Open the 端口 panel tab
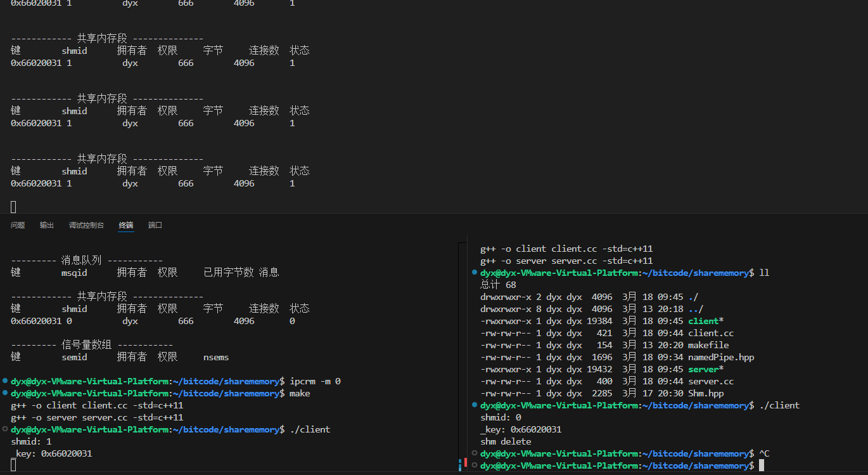This screenshot has width=868, height=475. (155, 225)
